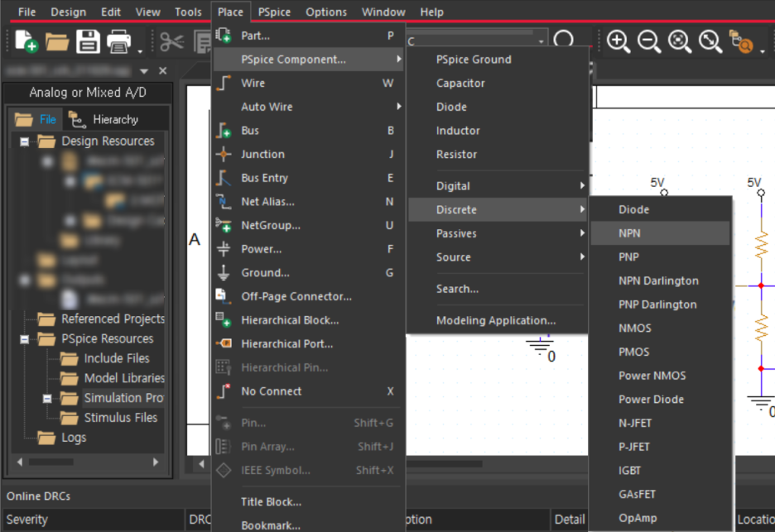Select Title Block... menu item
Image resolution: width=775 pixels, height=532 pixels.
tap(308, 502)
